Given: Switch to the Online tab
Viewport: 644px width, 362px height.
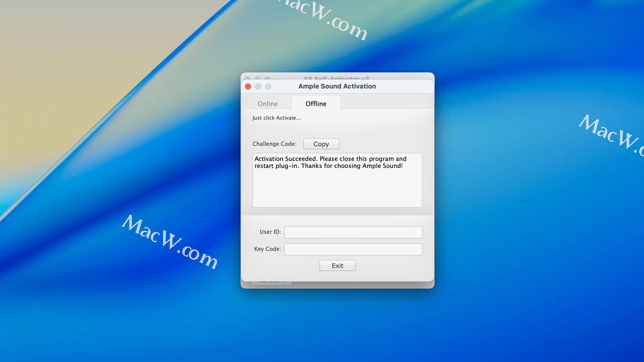Looking at the screenshot, I should coord(267,104).
